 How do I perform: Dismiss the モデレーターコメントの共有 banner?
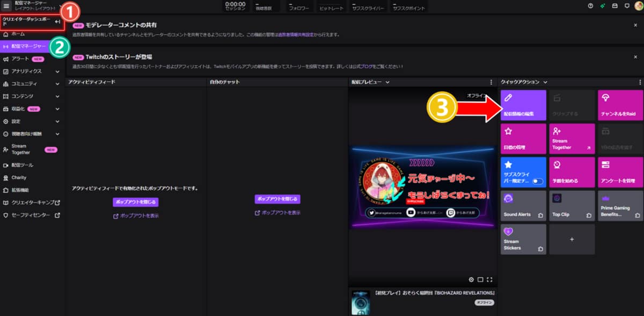[635, 25]
